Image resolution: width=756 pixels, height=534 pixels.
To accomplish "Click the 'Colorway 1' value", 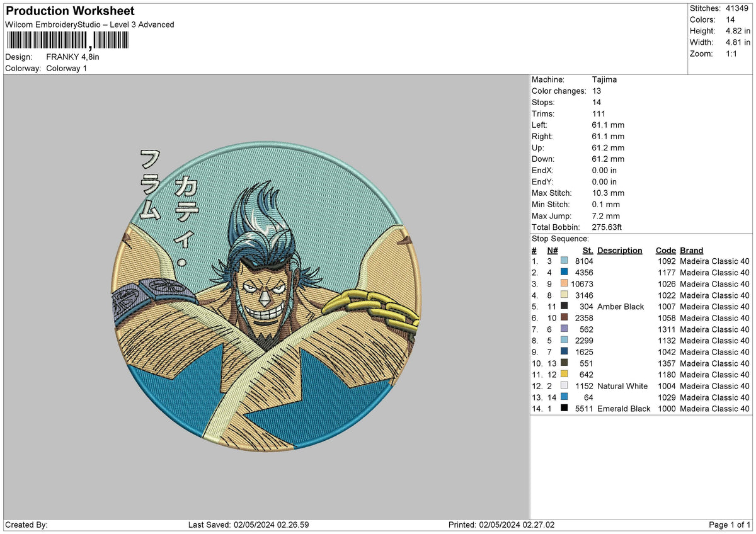I will [67, 68].
